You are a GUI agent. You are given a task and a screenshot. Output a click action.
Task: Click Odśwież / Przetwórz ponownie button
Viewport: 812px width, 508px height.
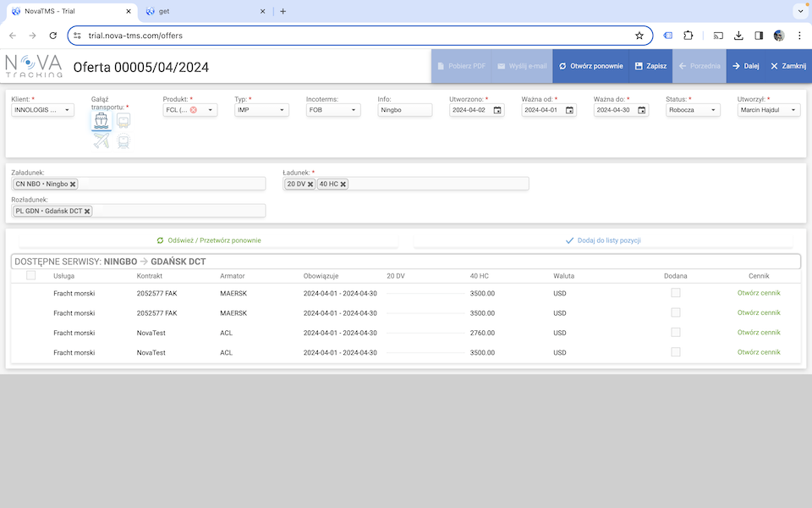tap(208, 240)
